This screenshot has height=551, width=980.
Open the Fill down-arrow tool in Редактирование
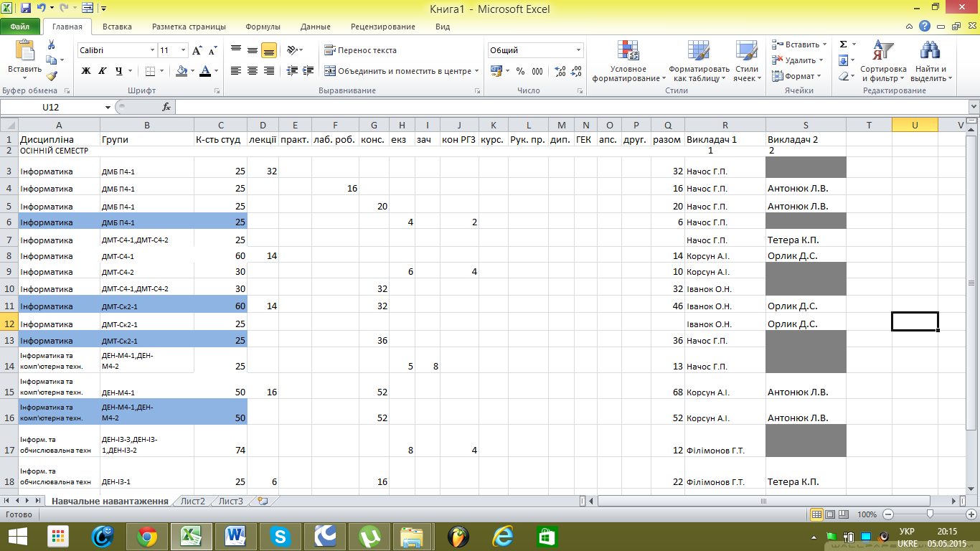(x=844, y=60)
